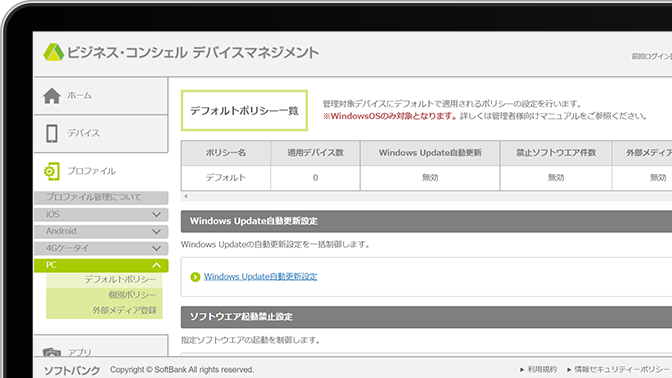
Task: Click Windows Update自動更新設定 section header bar
Action: coord(426,221)
